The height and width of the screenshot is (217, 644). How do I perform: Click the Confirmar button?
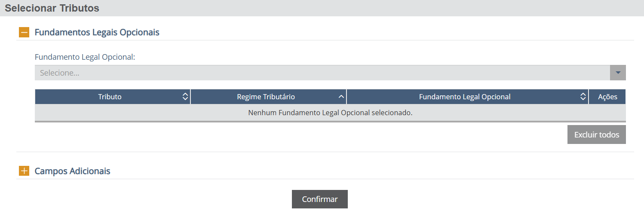pos(320,199)
